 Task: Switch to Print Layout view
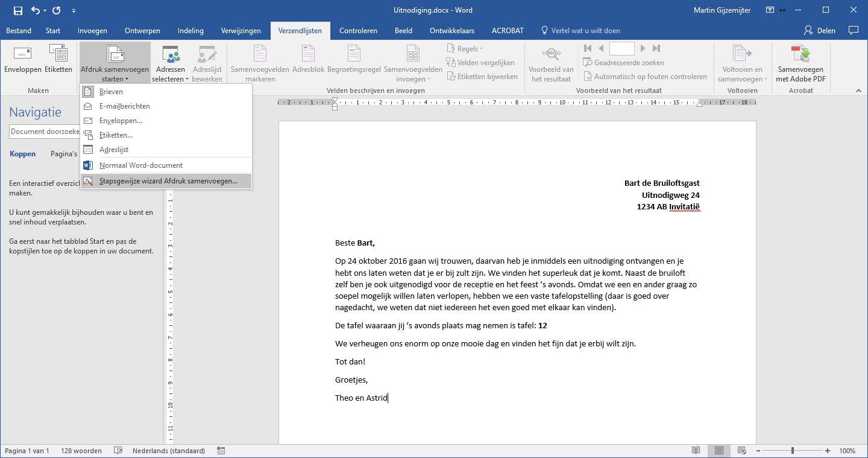719,451
